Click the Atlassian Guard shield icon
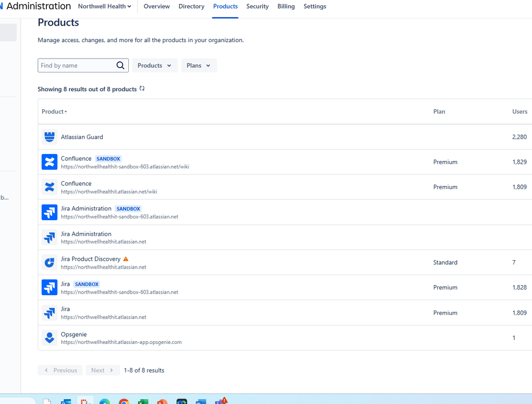The width and height of the screenshot is (532, 404). click(x=50, y=137)
